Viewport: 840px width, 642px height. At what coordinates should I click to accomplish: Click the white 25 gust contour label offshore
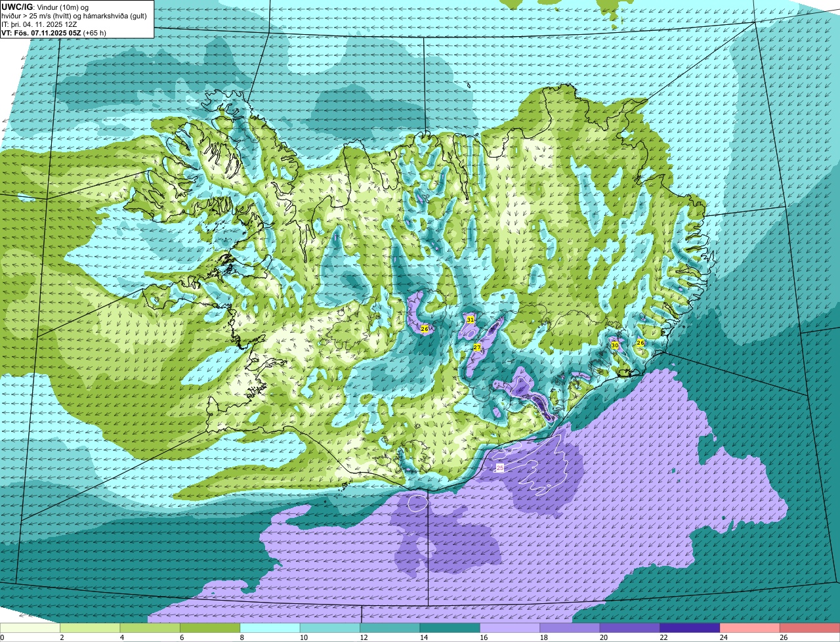[x=500, y=468]
